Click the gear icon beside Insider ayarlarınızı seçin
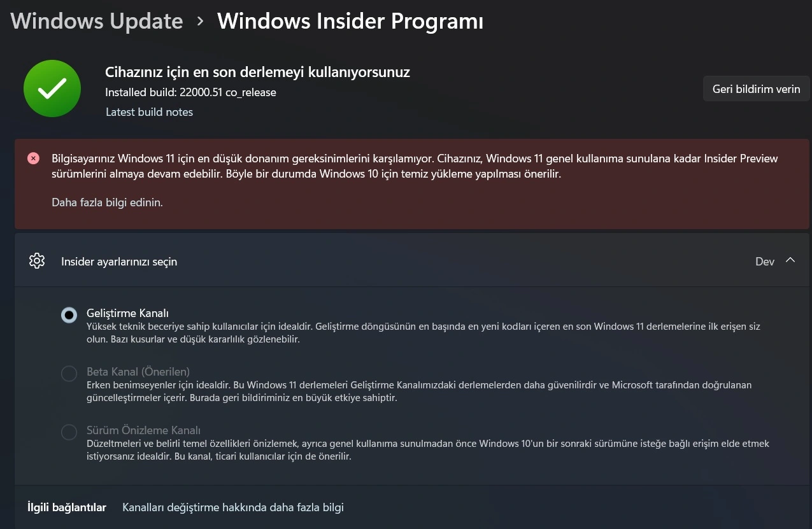The image size is (812, 529). tap(37, 261)
